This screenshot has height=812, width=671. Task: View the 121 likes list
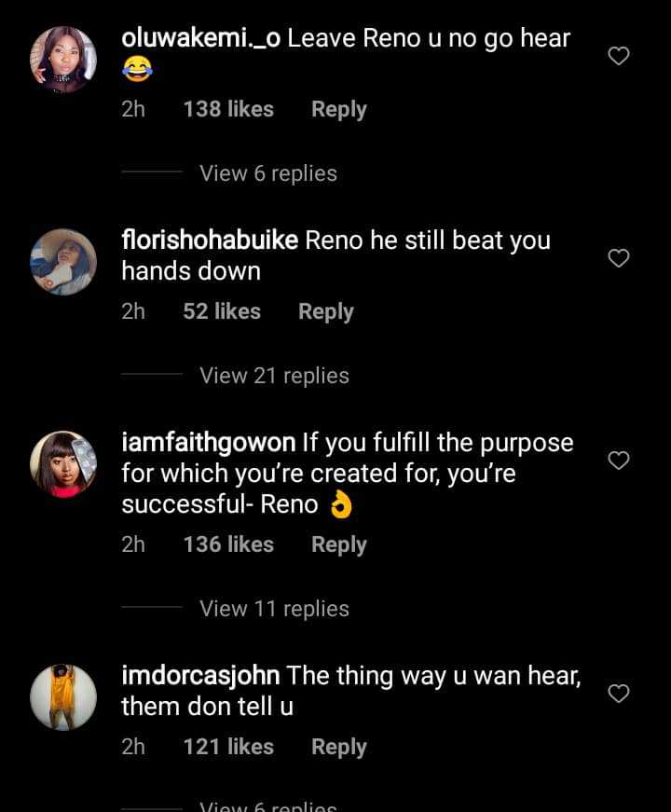(x=228, y=747)
